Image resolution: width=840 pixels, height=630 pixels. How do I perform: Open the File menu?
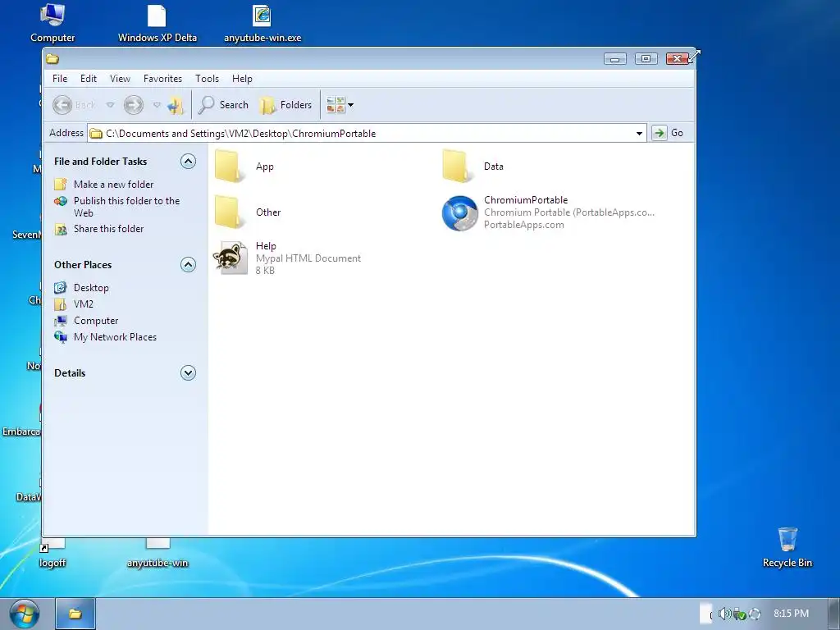[60, 79]
